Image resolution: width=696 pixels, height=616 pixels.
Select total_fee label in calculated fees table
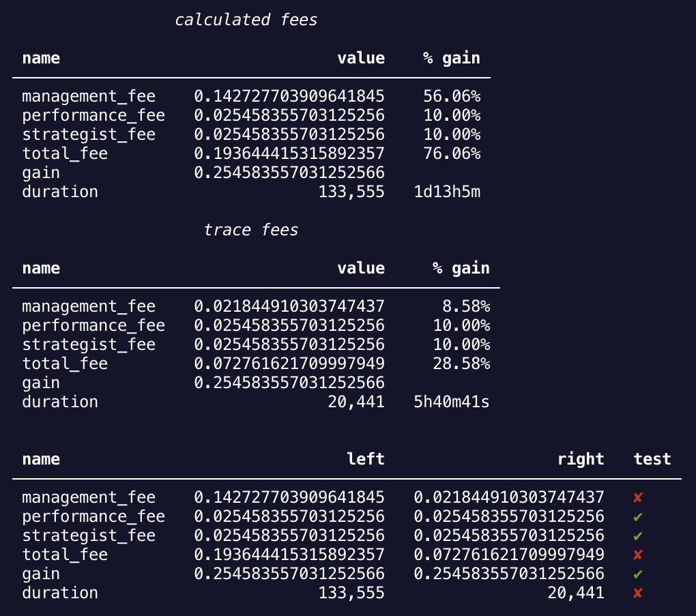(x=65, y=153)
